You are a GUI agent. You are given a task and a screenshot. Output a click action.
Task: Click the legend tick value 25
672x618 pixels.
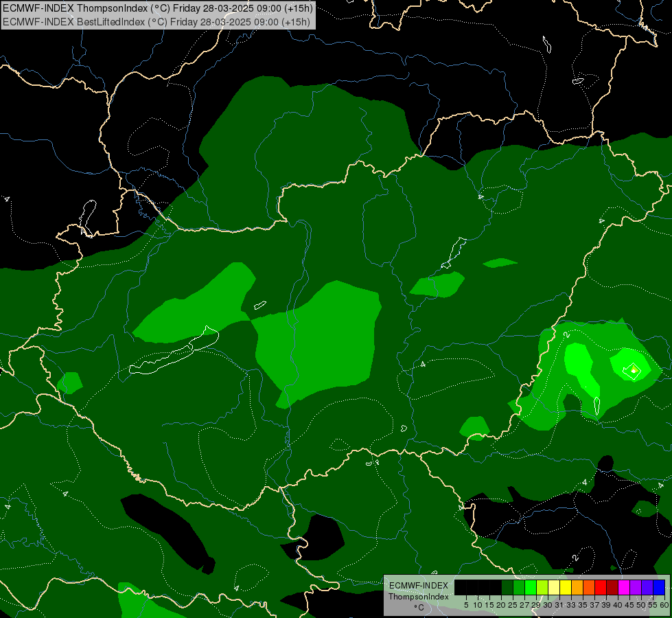point(513,605)
